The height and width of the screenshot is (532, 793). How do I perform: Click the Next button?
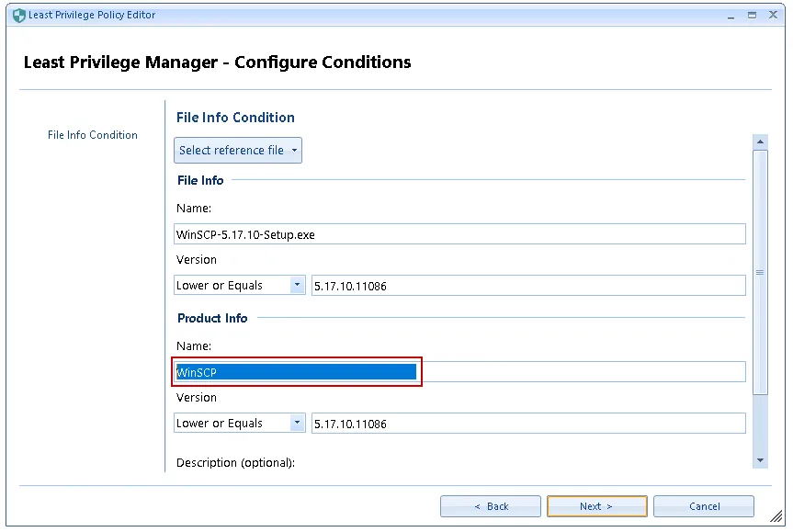[596, 506]
